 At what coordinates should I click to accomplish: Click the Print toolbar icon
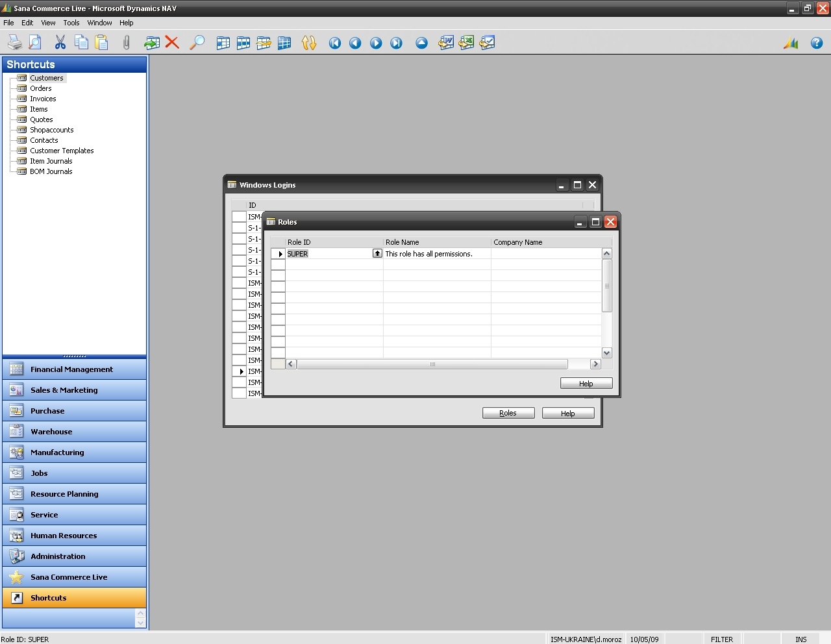[15, 43]
